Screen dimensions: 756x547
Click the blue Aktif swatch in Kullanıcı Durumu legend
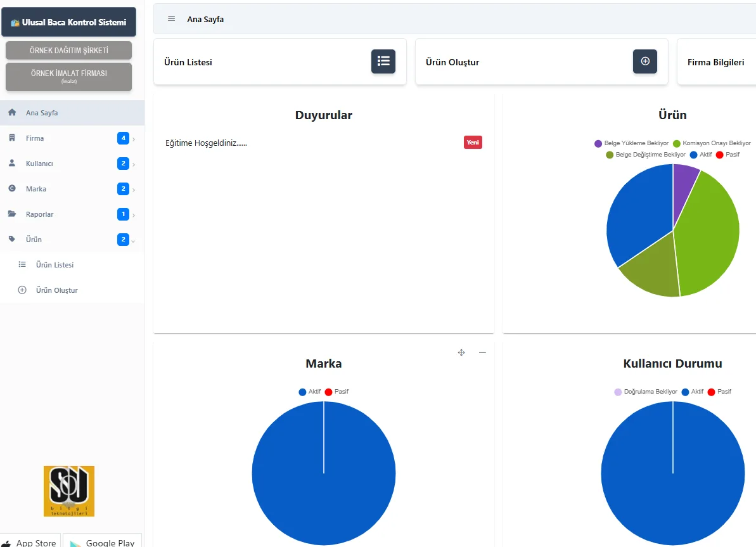click(685, 392)
